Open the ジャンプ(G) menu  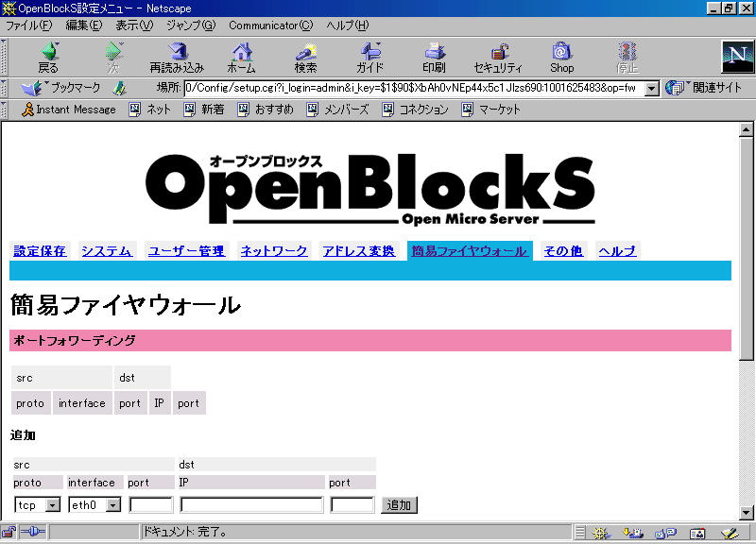[x=191, y=25]
